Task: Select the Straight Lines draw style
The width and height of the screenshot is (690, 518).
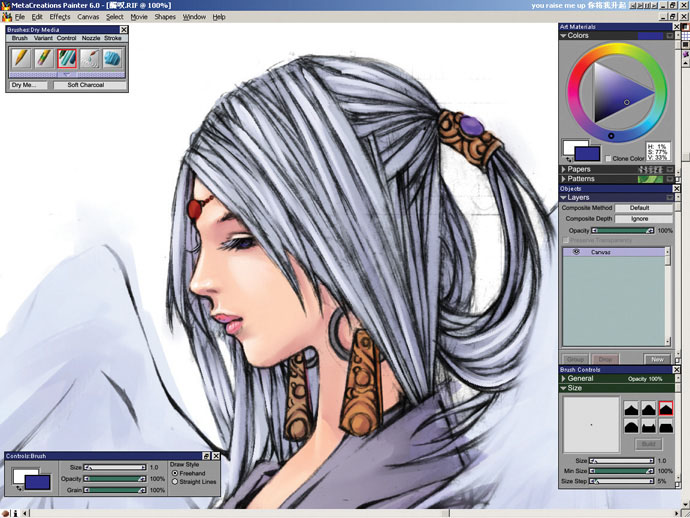Action: point(175,482)
